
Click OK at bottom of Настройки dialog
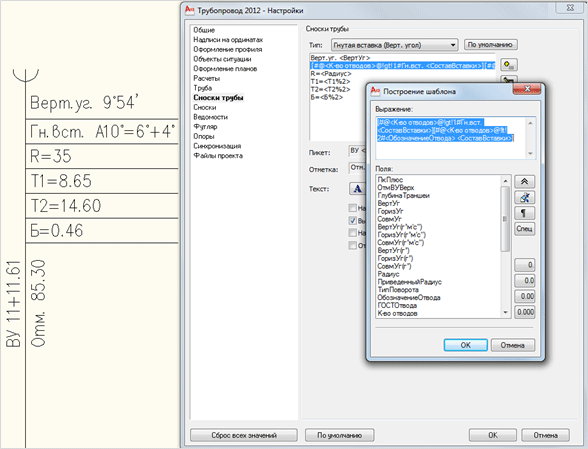[493, 435]
